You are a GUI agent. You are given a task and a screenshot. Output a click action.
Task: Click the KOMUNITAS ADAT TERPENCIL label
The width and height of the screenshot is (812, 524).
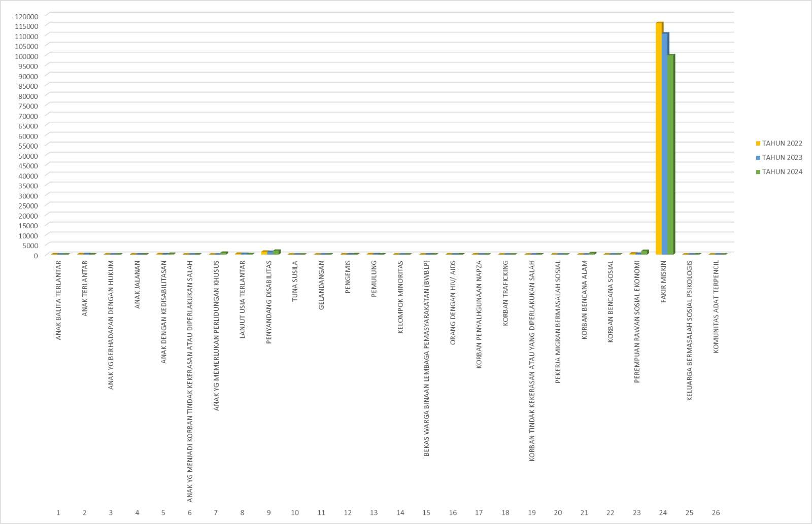pyautogui.click(x=716, y=307)
